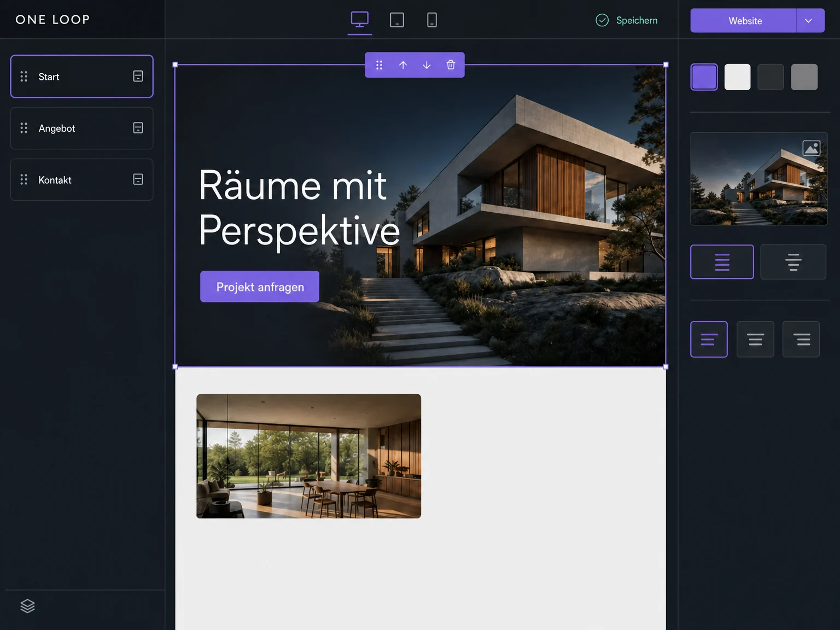Viewport: 840px width, 630px height.
Task: Select the interior dining room image
Action: click(x=309, y=456)
